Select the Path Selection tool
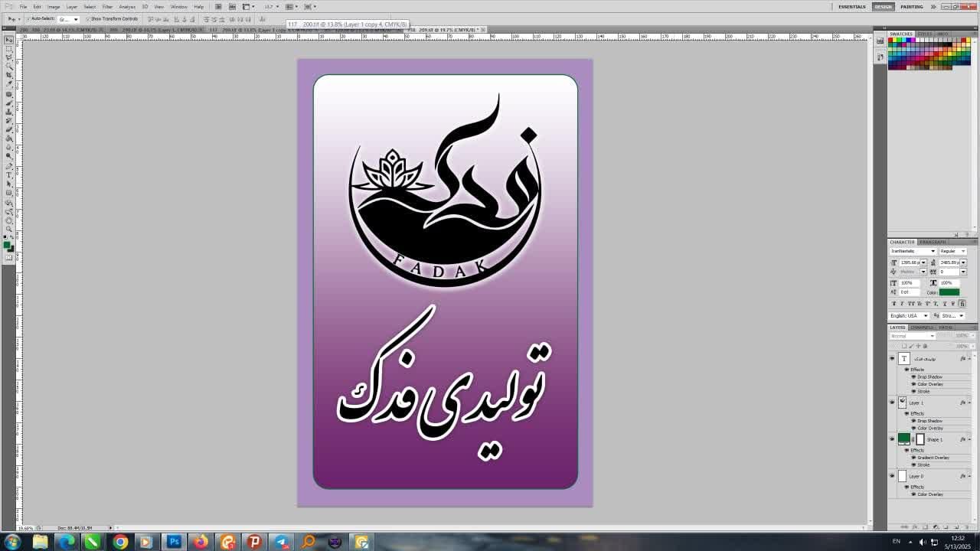Screen dimensions: 980x551 click(x=9, y=184)
